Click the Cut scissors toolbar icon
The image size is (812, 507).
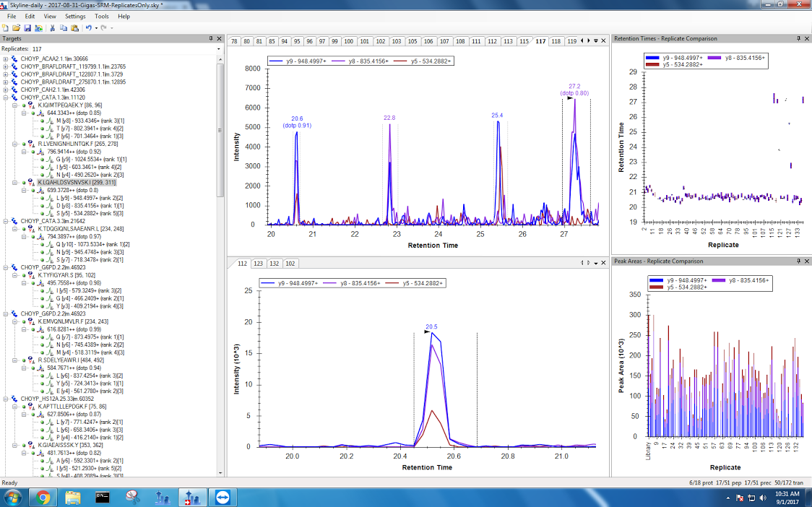pyautogui.click(x=53, y=27)
